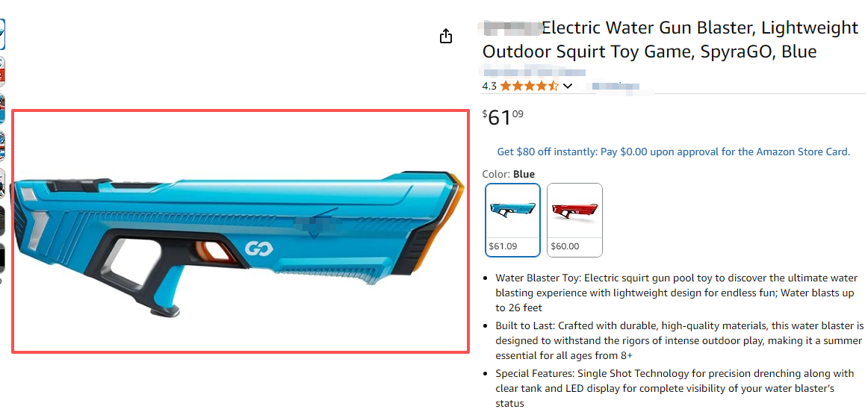
Task: Select the first thumbnail in image strip
Action: coord(2,34)
